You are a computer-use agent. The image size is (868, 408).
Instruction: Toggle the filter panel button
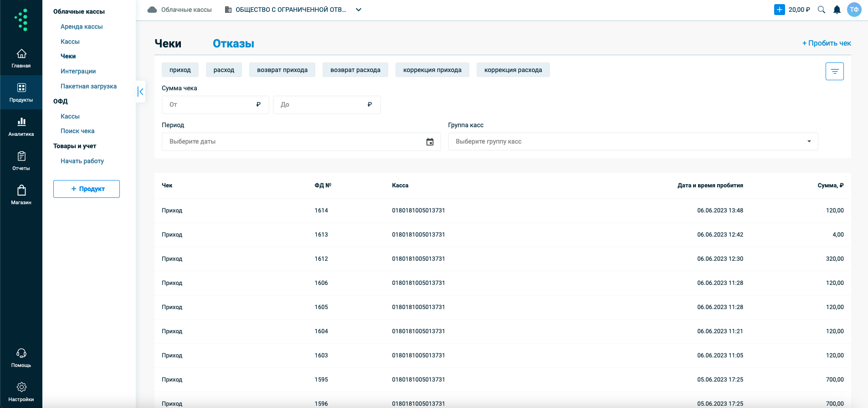(x=835, y=71)
